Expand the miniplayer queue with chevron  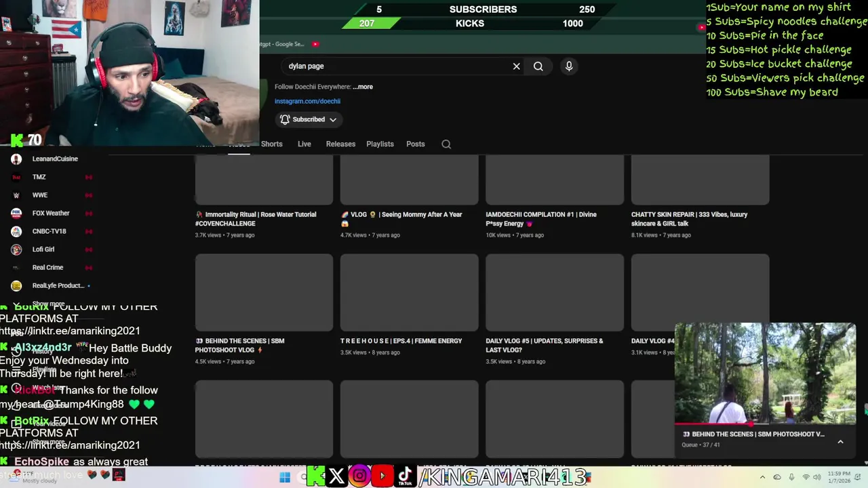[x=840, y=442]
